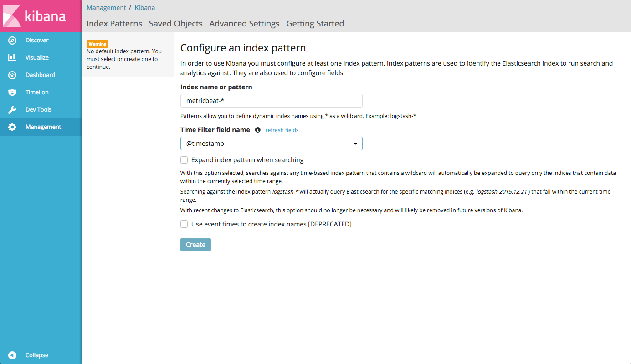The image size is (631, 364).
Task: Click the No default index pattern warning text
Action: point(124,59)
